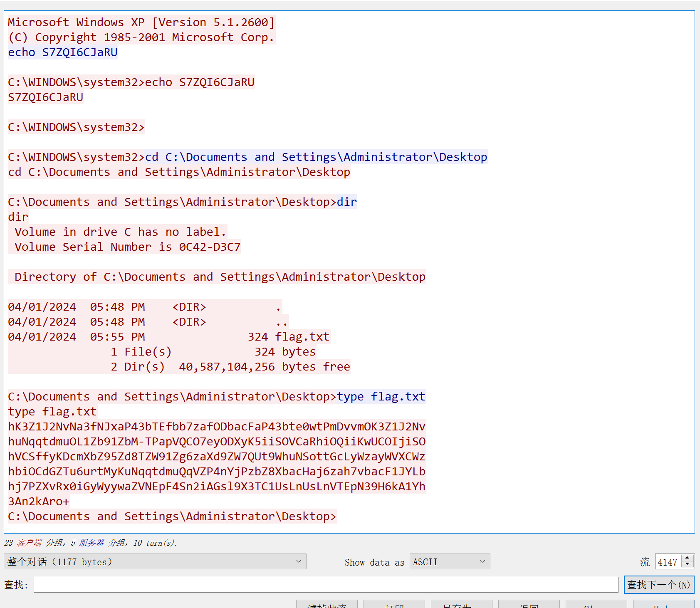Click the last 'Administrator\Desktop>' prompt line
This screenshot has height=608, width=700.
[x=172, y=516]
